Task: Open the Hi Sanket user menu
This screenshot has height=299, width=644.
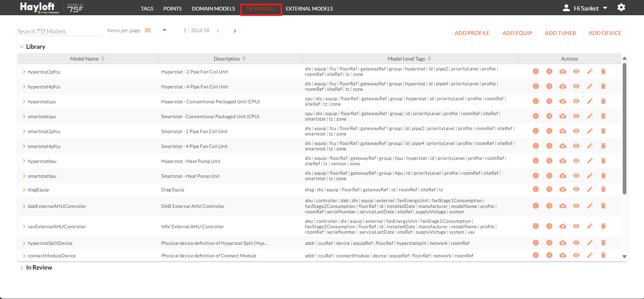Action: point(585,8)
